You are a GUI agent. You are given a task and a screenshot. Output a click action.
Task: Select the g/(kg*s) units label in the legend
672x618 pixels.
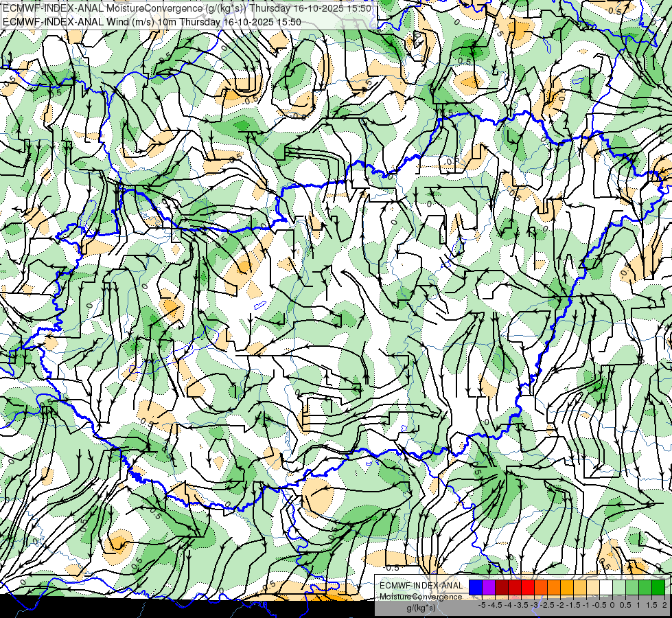tap(421, 608)
